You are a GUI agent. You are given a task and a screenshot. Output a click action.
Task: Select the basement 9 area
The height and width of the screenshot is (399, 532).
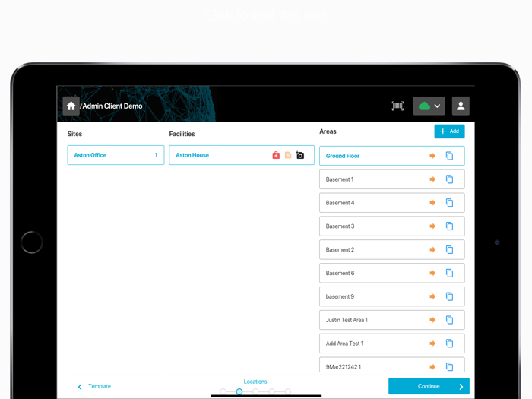point(392,296)
